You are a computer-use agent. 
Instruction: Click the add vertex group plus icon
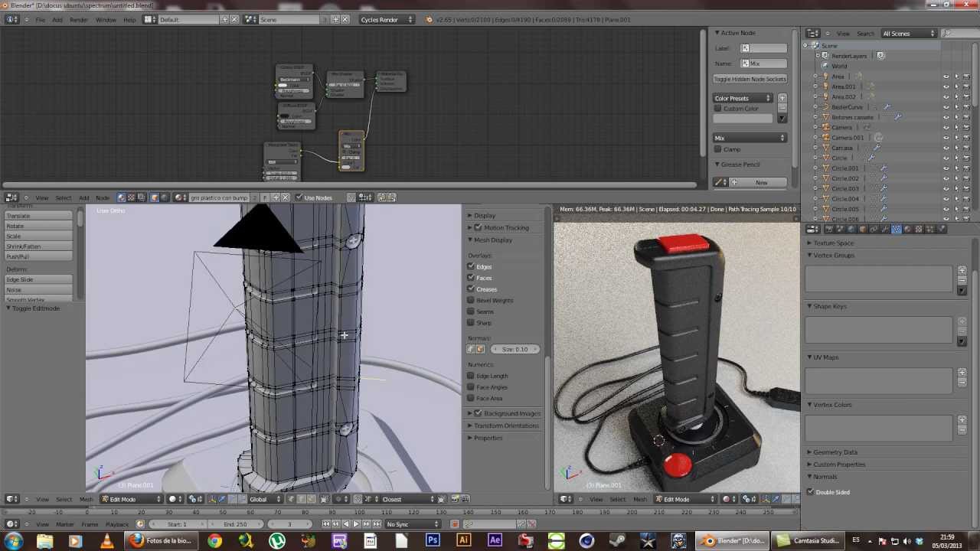(x=962, y=270)
